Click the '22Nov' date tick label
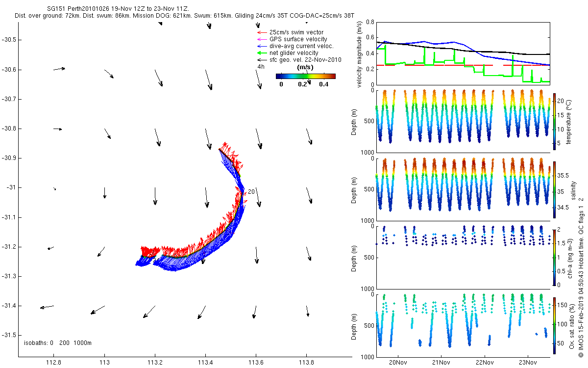Image resolution: width=588 pixels, height=368 pixels. tap(485, 363)
